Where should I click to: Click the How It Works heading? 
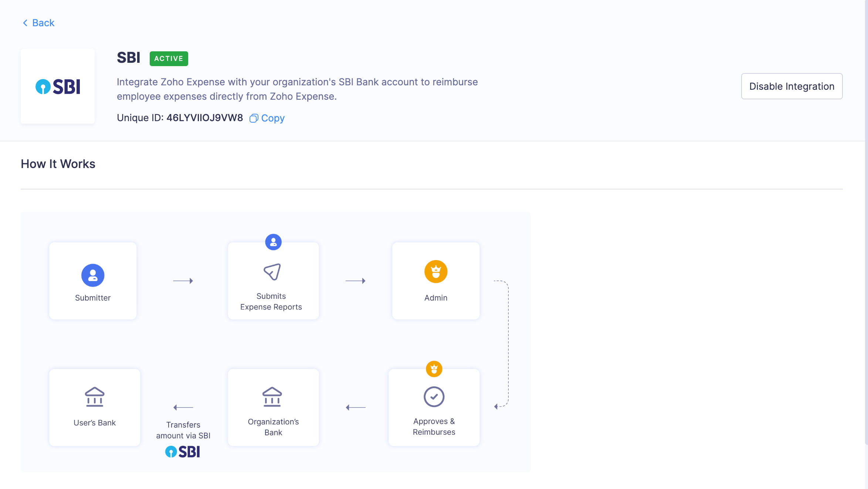pyautogui.click(x=58, y=164)
